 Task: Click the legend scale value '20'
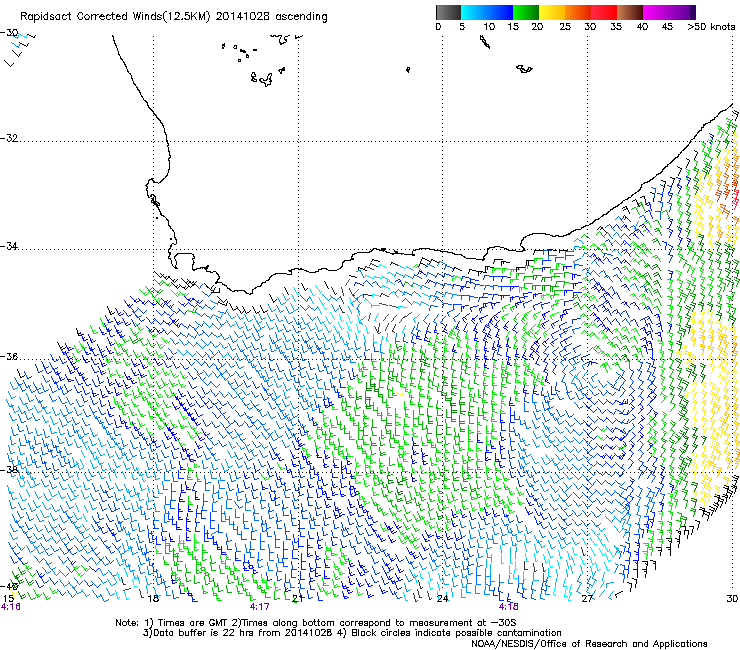click(537, 26)
